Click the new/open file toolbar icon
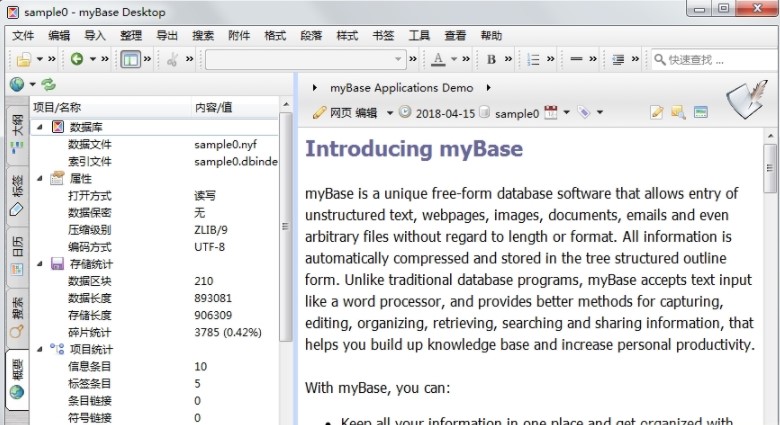Image resolution: width=780 pixels, height=425 pixels. [23, 60]
